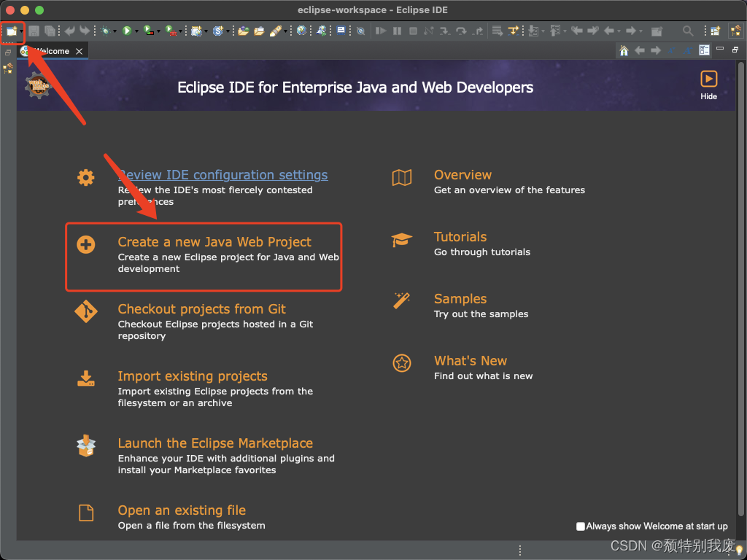The width and height of the screenshot is (747, 560).
Task: Click the Terminate stop icon
Action: tap(413, 31)
